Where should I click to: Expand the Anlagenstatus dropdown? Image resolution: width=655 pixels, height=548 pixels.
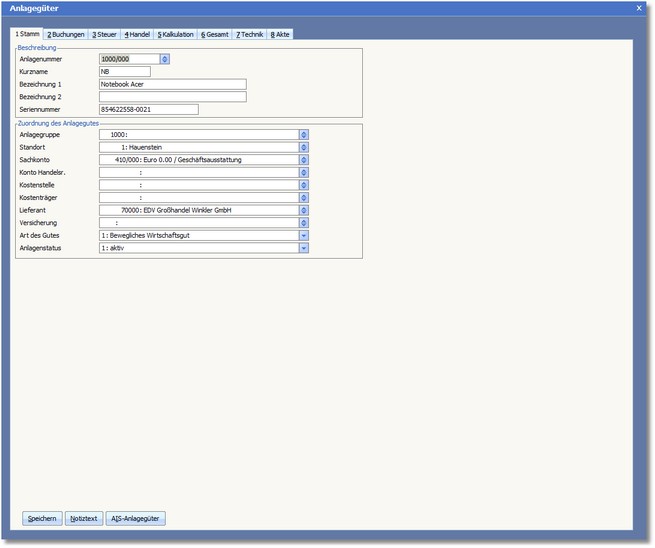(304, 249)
